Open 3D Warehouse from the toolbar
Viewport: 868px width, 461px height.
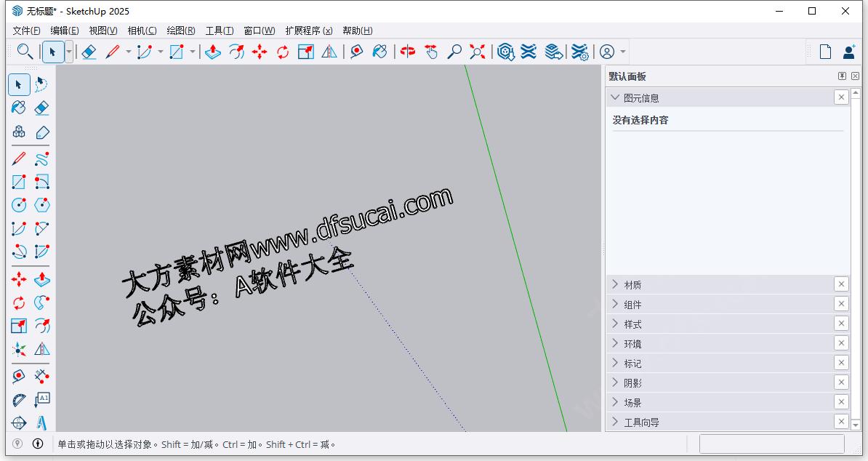505,52
